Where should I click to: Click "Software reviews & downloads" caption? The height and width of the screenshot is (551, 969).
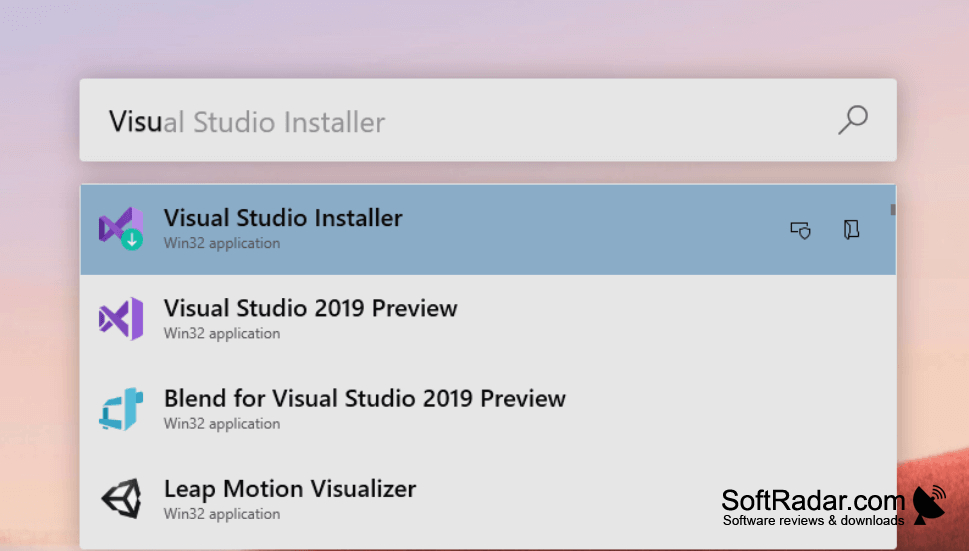[814, 520]
